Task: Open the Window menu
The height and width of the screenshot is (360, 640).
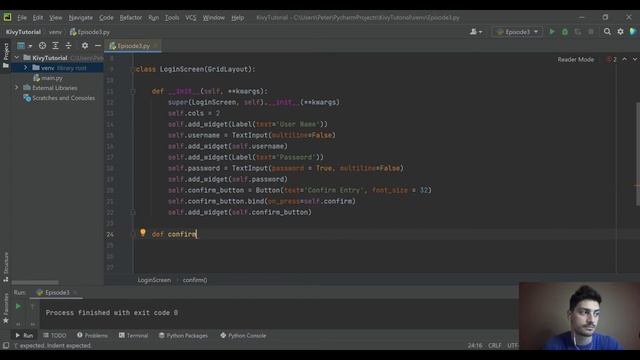Action: tap(213, 18)
